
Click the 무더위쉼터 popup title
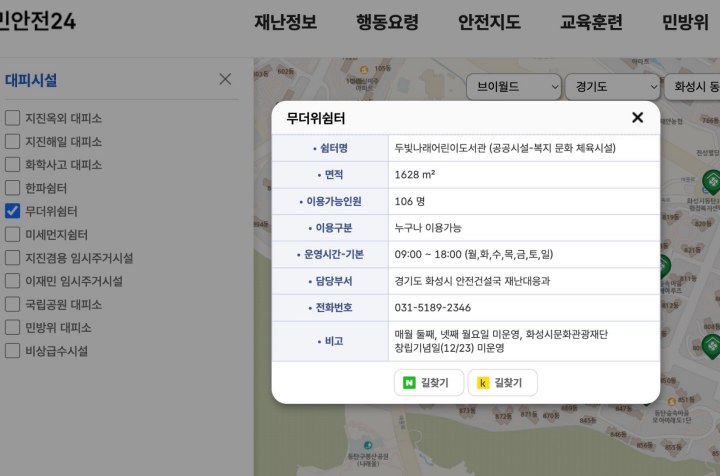point(315,118)
